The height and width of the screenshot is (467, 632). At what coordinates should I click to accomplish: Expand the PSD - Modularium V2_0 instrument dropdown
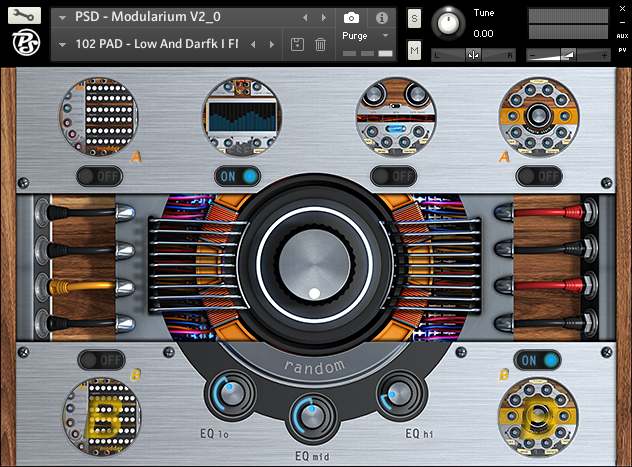pos(62,18)
